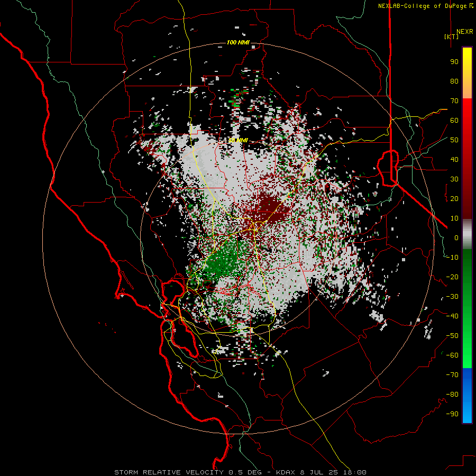Click the -10 value on the velocity scale

(x=452, y=258)
